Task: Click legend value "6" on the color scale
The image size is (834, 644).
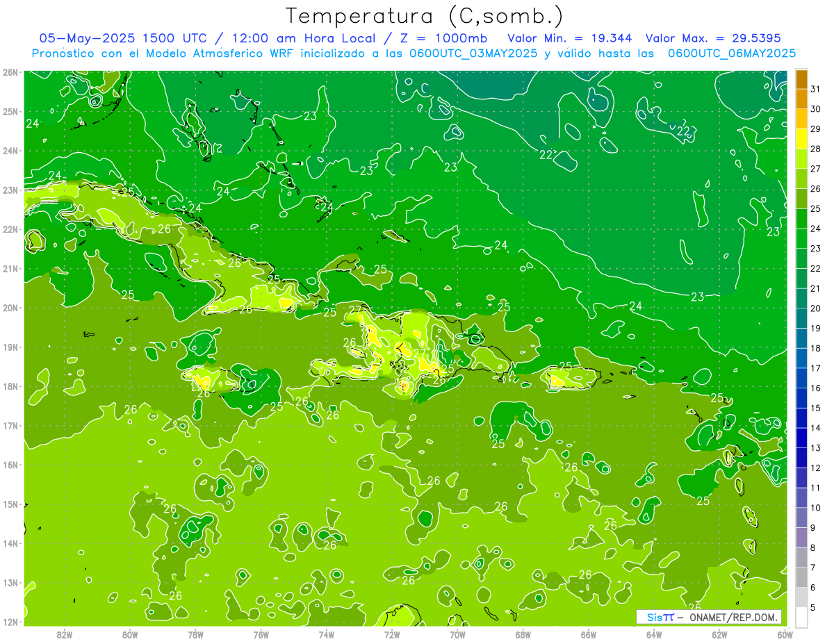Action: pos(813,587)
